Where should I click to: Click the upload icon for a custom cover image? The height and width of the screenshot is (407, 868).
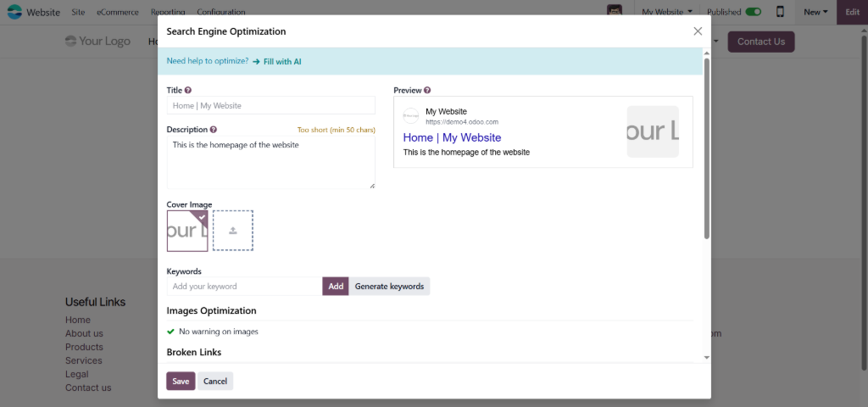click(x=233, y=231)
